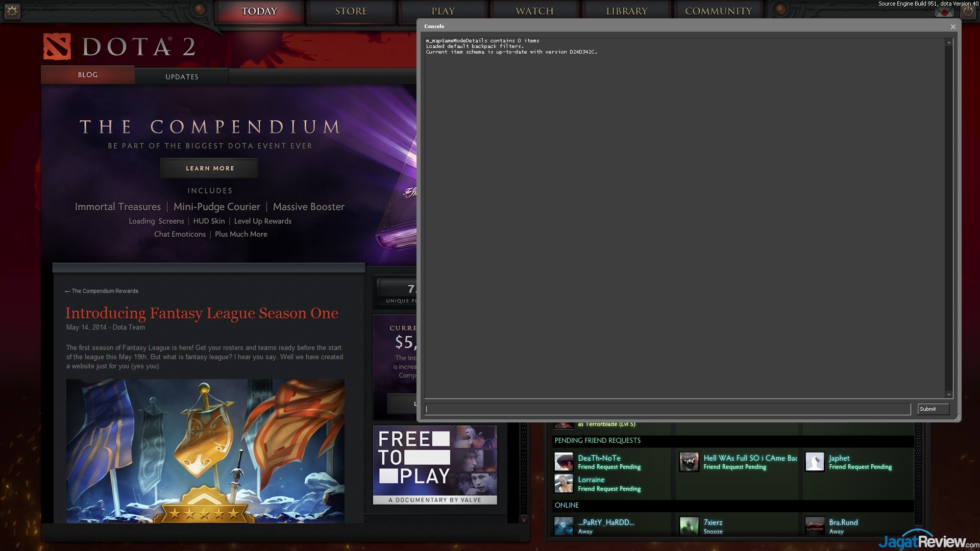Click the power quit icon
Screen dimensions: 980x551
point(968,11)
